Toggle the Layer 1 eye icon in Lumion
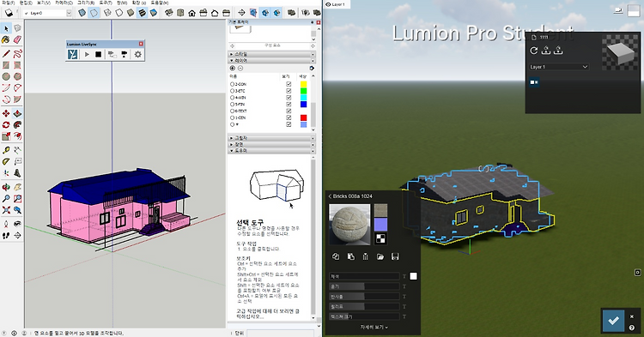The width and height of the screenshot is (644, 337). point(328,4)
